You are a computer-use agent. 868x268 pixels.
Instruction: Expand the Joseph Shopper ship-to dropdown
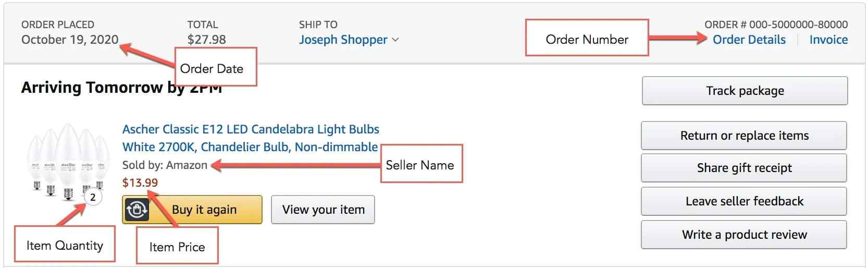tap(349, 40)
